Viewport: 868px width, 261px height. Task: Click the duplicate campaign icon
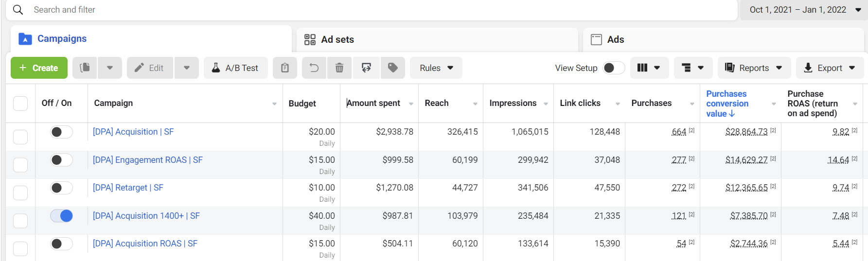tap(85, 68)
